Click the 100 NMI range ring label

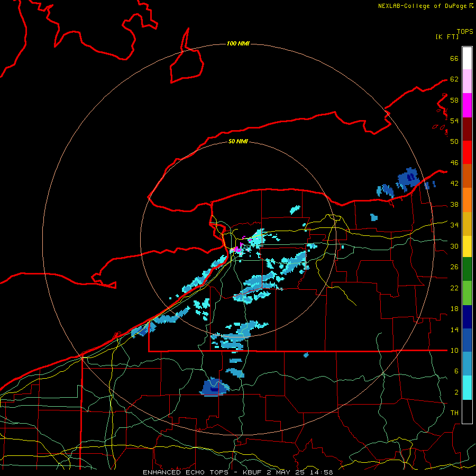click(x=238, y=43)
